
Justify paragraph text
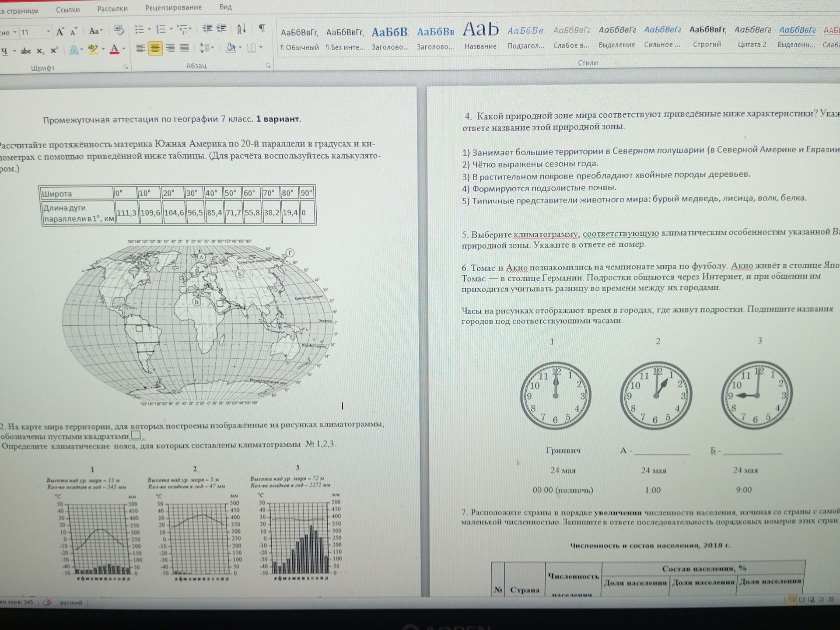tap(185, 48)
